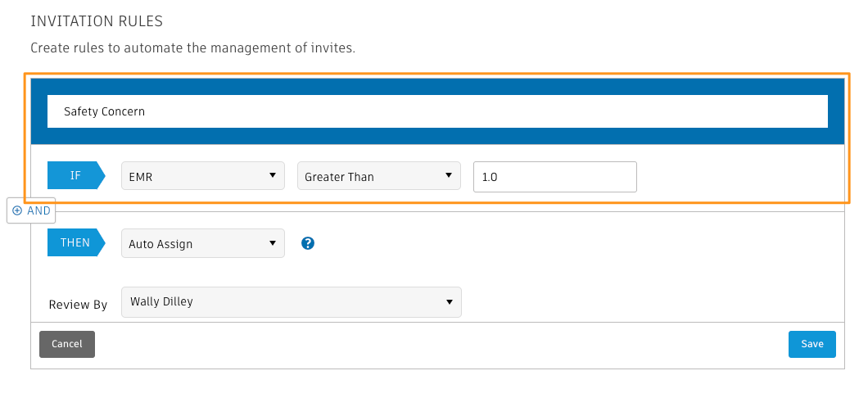Click the blue IF arrow tag
Screen dimensions: 868x407
(x=76, y=175)
